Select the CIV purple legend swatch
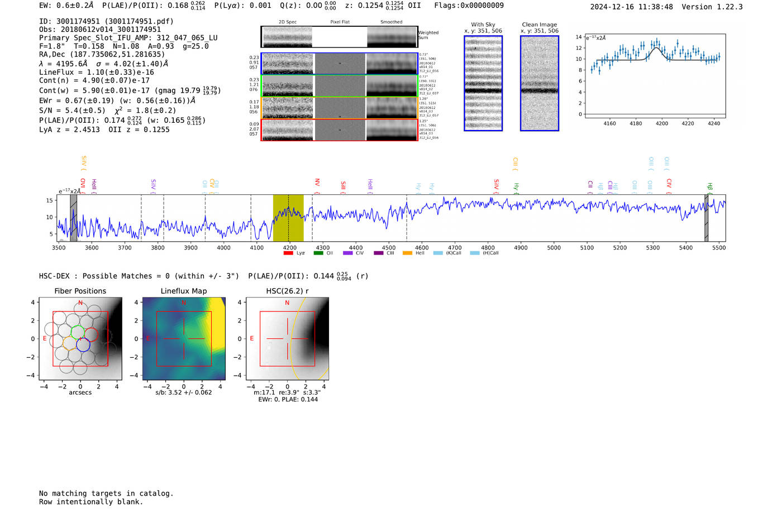This screenshot has height=532, width=782. click(348, 253)
